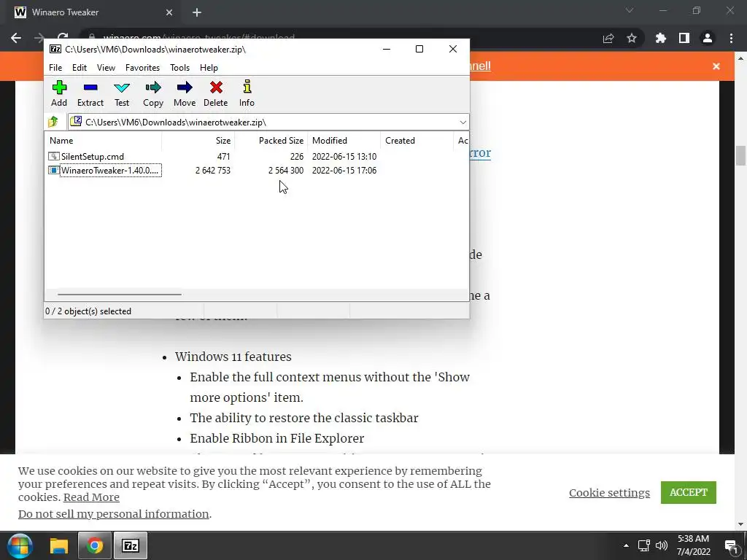Open File Explorer from the taskbar

point(59,545)
